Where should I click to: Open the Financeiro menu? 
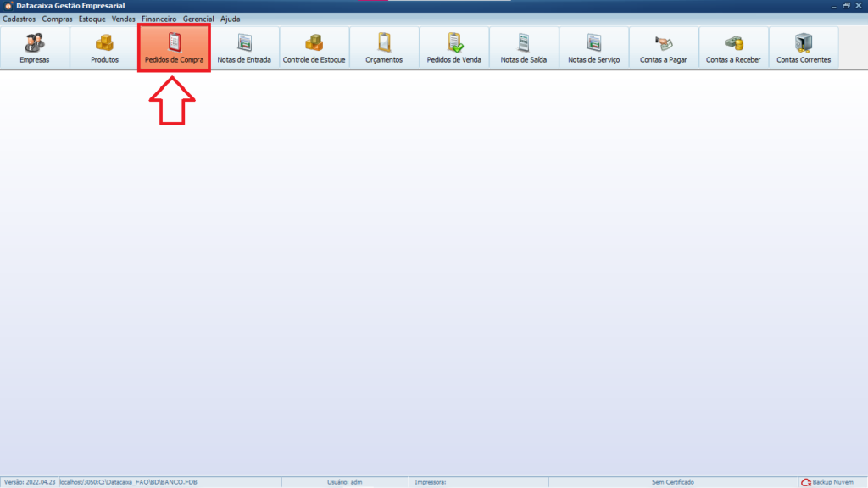[159, 19]
